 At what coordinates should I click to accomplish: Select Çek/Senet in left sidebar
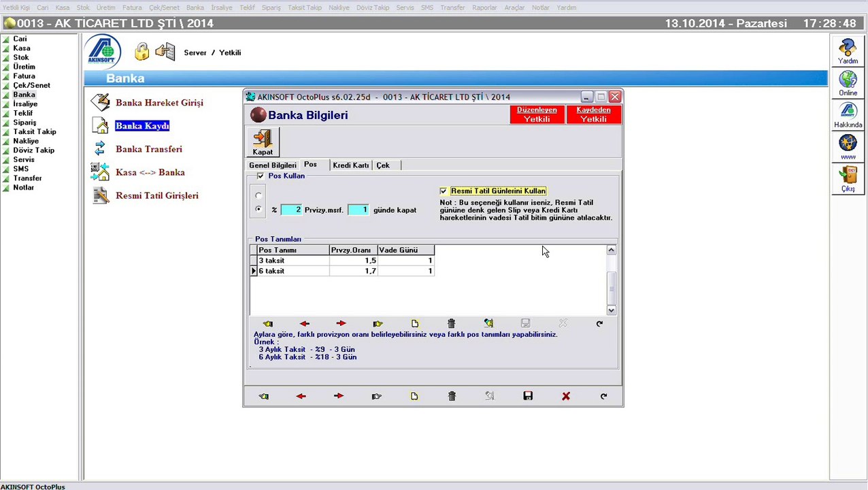pyautogui.click(x=31, y=85)
